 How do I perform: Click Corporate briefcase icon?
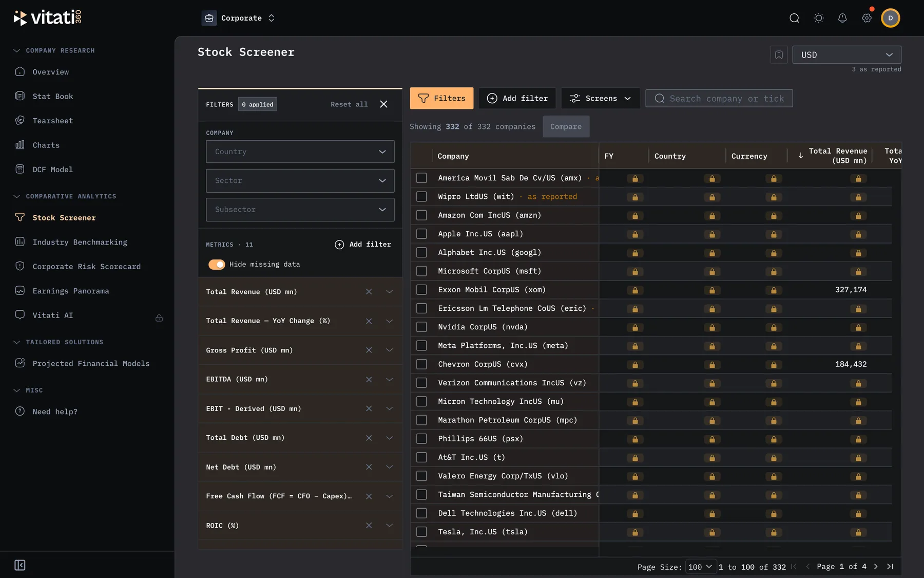pos(209,18)
